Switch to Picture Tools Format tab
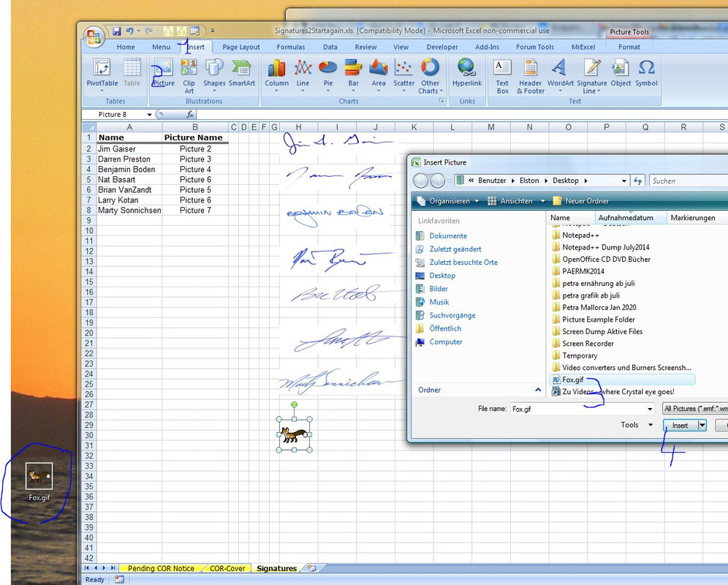The height and width of the screenshot is (585, 728). coord(629,47)
